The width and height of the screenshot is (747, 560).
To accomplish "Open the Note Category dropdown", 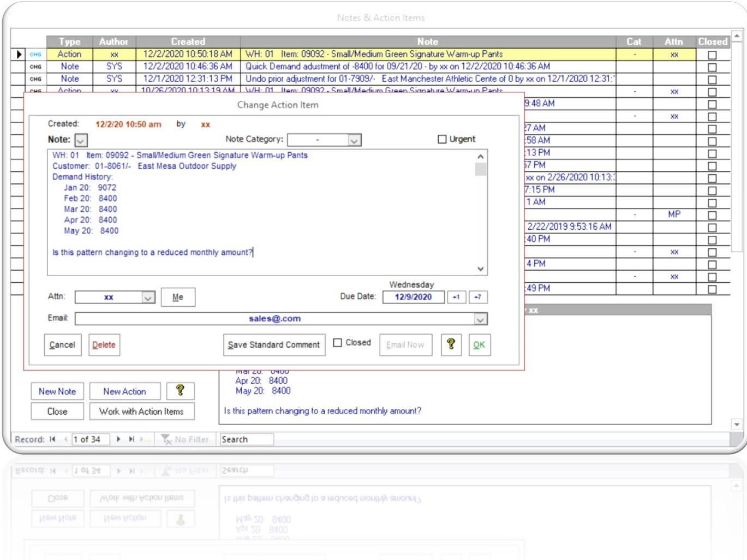I will click(354, 140).
